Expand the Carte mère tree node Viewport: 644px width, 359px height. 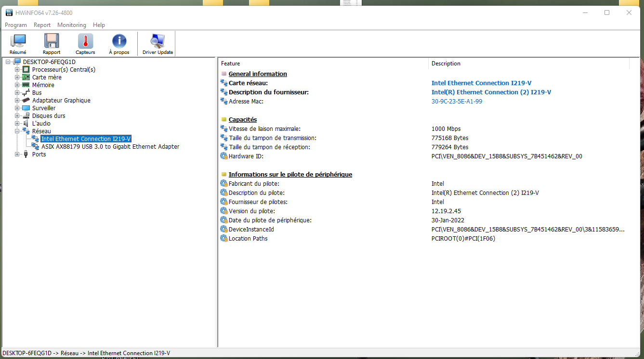17,77
